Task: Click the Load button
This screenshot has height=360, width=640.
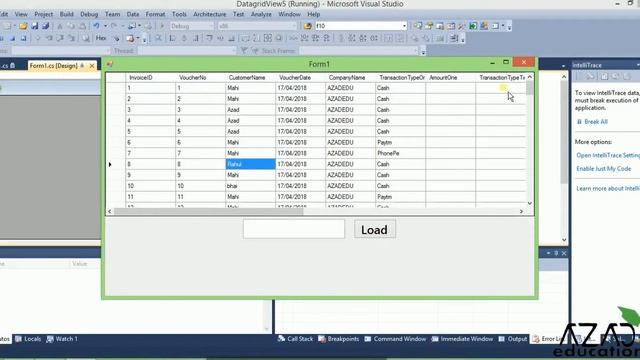Action: click(x=375, y=229)
